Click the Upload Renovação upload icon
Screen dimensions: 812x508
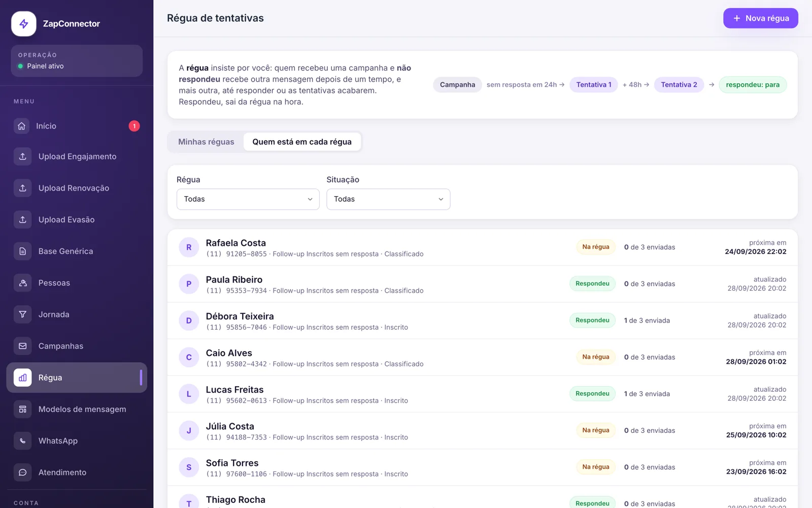click(23, 188)
